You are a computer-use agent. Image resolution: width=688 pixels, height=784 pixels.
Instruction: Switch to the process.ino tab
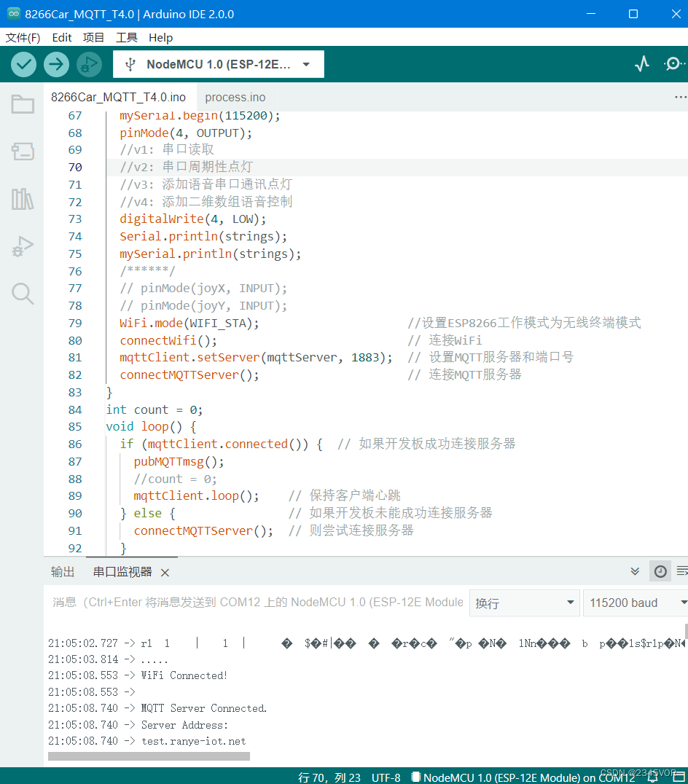pyautogui.click(x=235, y=97)
